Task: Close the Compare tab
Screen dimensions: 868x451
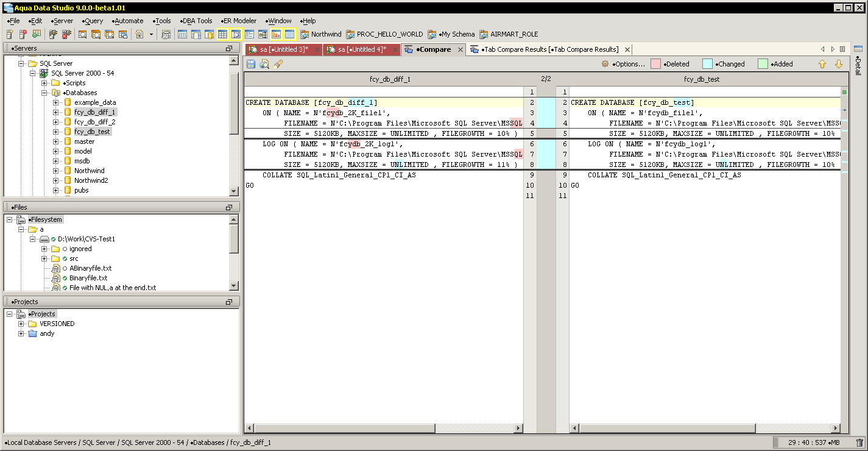Action: (460, 50)
